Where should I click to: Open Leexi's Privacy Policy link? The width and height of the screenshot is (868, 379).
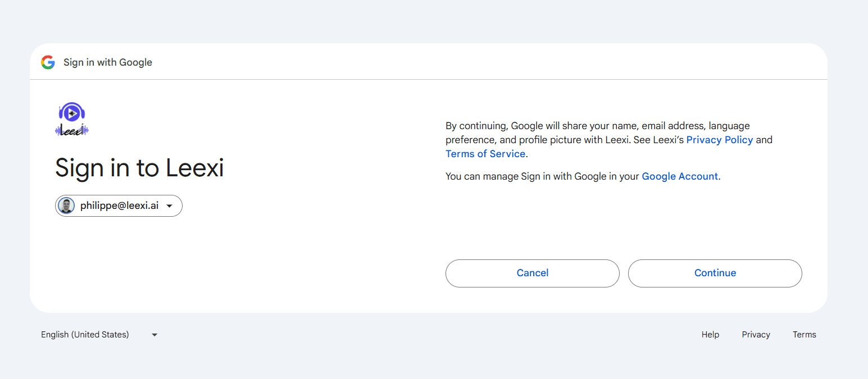pyautogui.click(x=719, y=140)
